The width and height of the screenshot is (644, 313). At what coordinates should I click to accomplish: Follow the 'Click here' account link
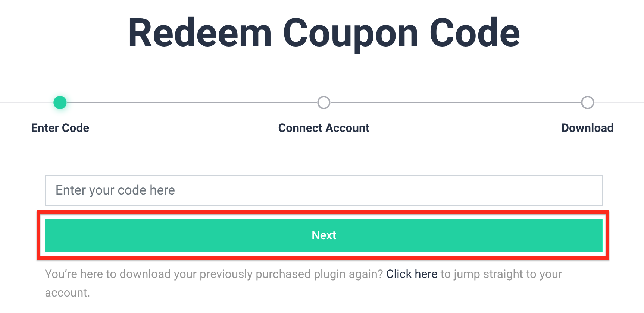[x=412, y=274]
